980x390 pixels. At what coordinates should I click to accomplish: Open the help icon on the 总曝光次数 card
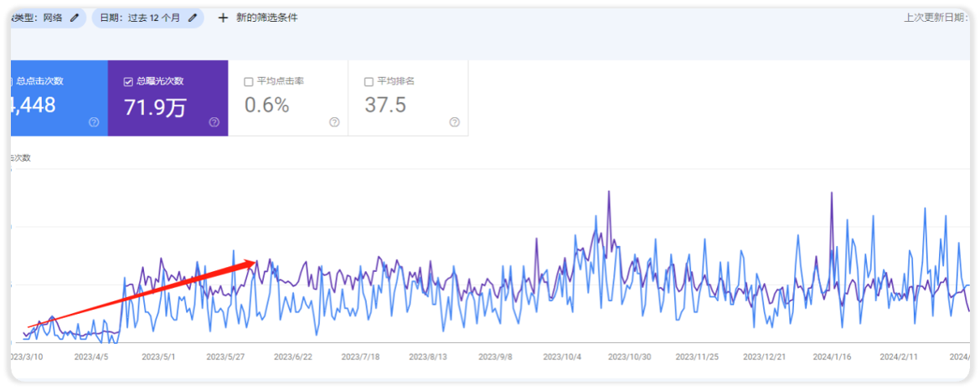214,122
